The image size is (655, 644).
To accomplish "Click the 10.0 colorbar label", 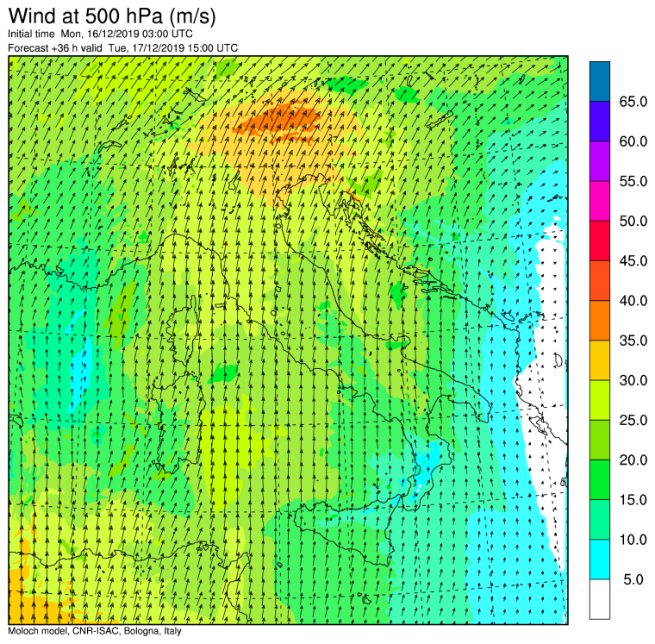I will 633,540.
